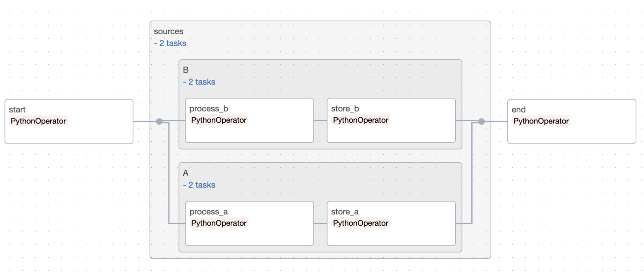Select the end task node

pyautogui.click(x=571, y=121)
